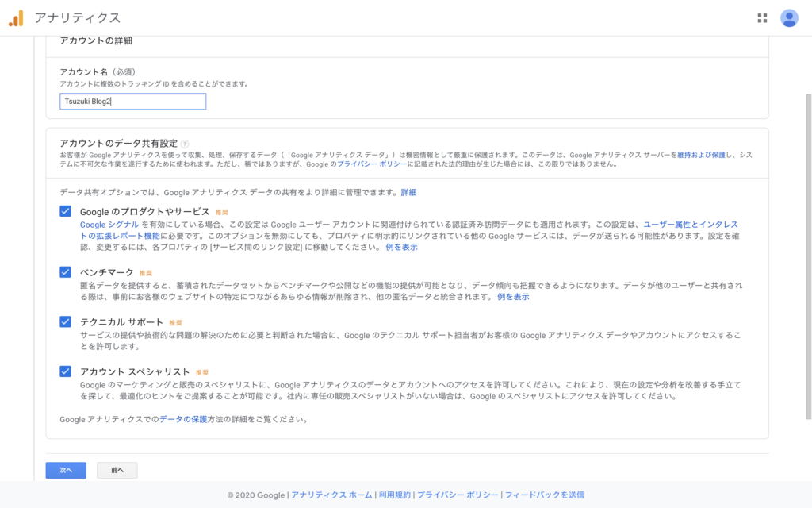Uncheck the Google のプロダクトやサービス checkbox
Image resolution: width=812 pixels, height=508 pixels.
pos(65,211)
